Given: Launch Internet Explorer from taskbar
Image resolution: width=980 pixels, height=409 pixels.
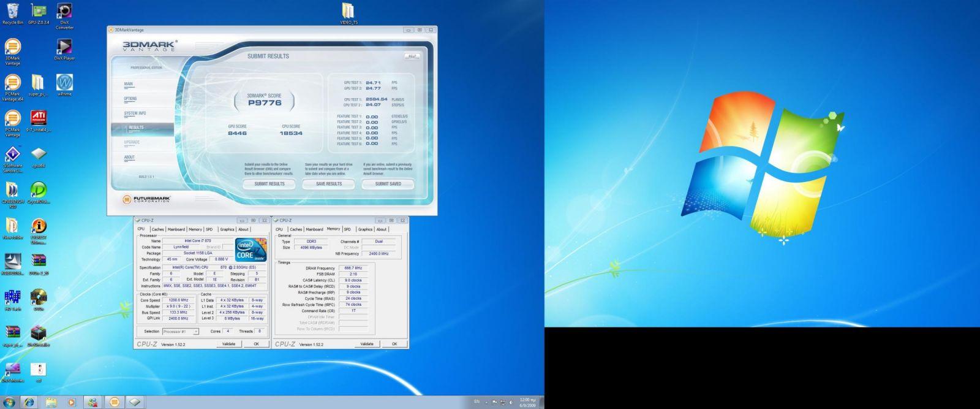Looking at the screenshot, I should (29, 402).
